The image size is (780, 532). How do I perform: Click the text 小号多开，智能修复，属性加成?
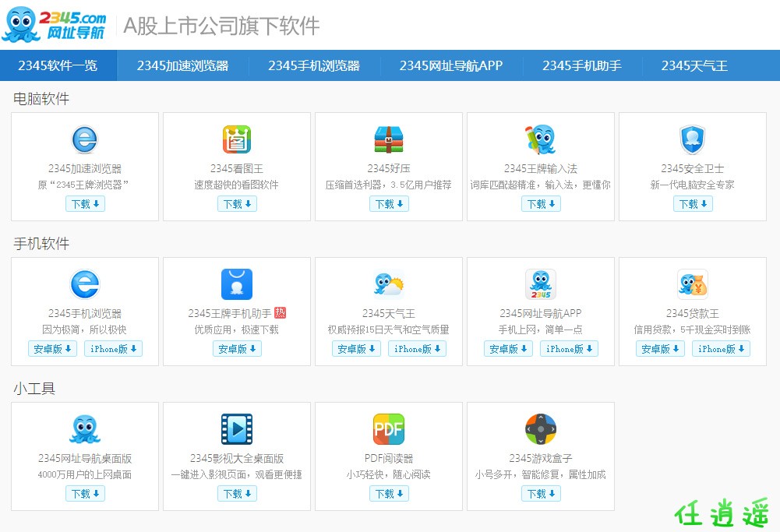[x=541, y=474]
